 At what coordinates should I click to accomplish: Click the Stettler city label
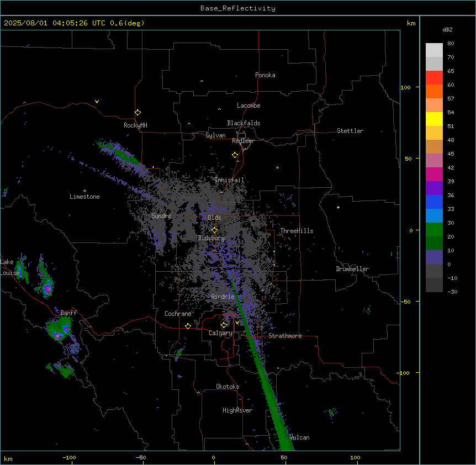coord(350,131)
